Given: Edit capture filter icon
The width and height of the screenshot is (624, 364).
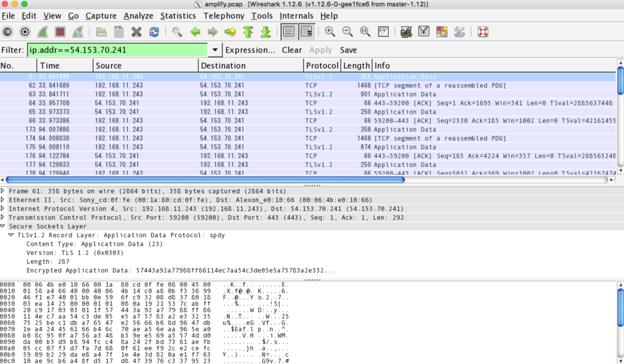Looking at the screenshot, I should pyautogui.click(x=406, y=32).
